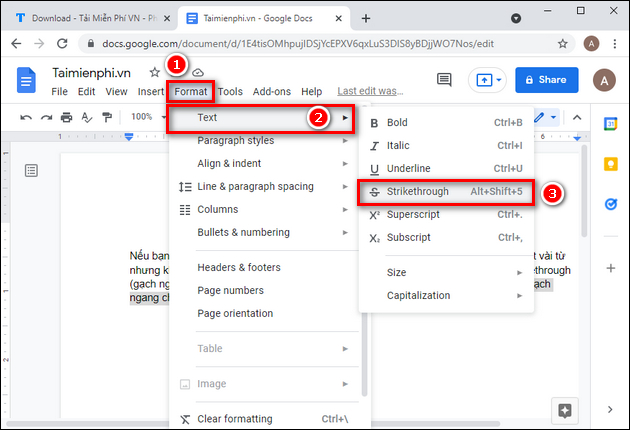The image size is (630, 430).
Task: Reload the page in Chrome
Action: 62,43
